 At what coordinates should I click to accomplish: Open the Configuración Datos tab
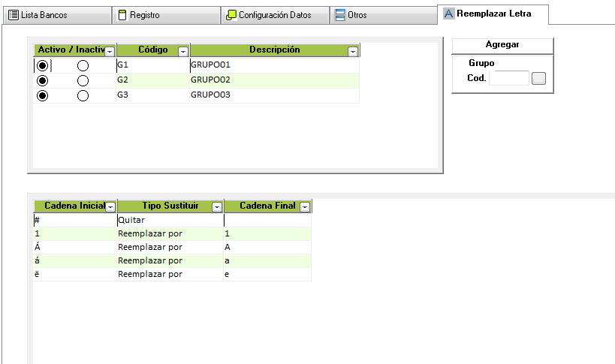click(x=275, y=15)
